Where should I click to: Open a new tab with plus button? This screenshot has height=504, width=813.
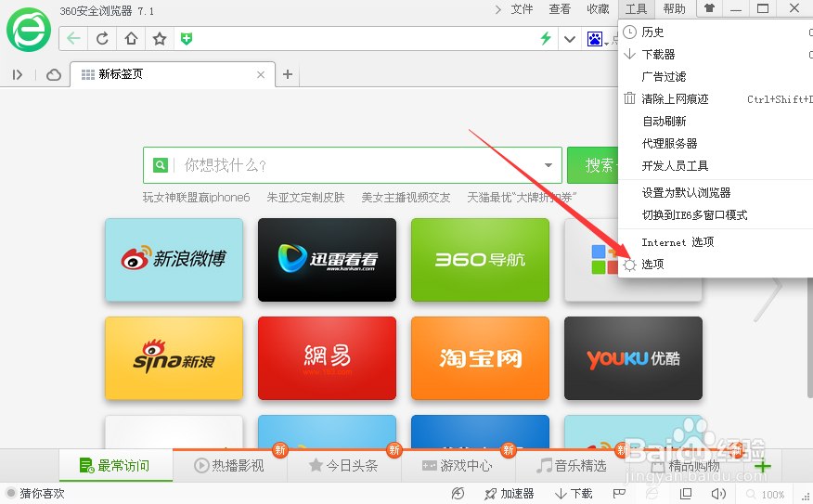(288, 74)
